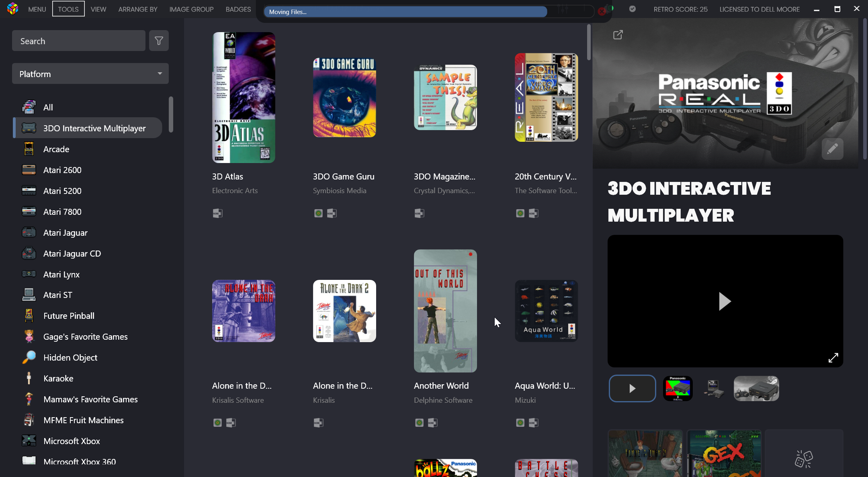
Task: Open the ARRANGE BY menu
Action: pyautogui.click(x=138, y=9)
